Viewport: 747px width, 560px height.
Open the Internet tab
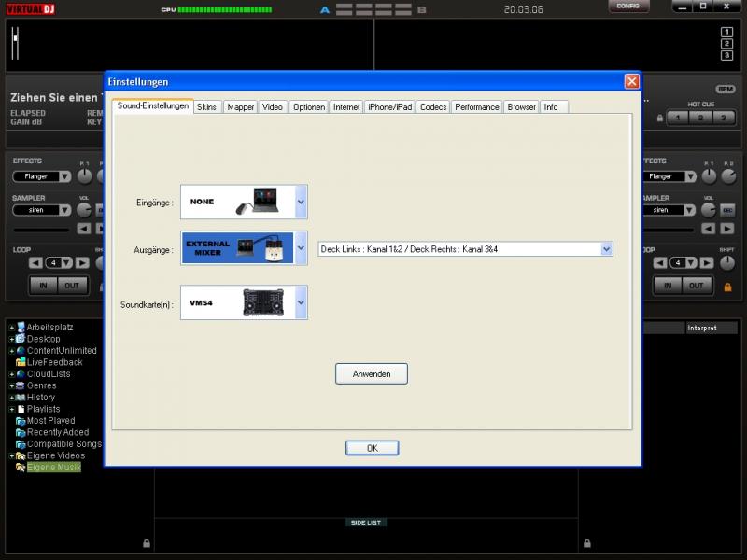tap(346, 107)
